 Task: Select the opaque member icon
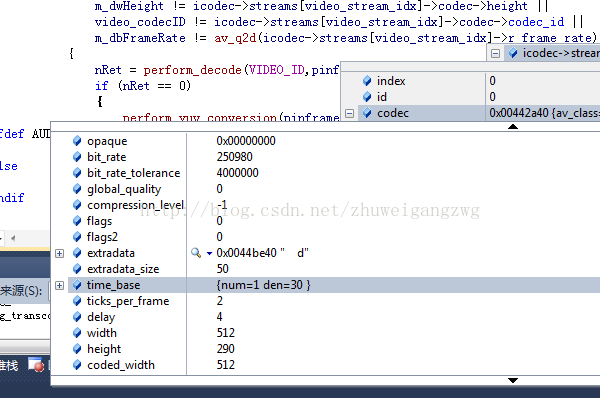[77, 141]
